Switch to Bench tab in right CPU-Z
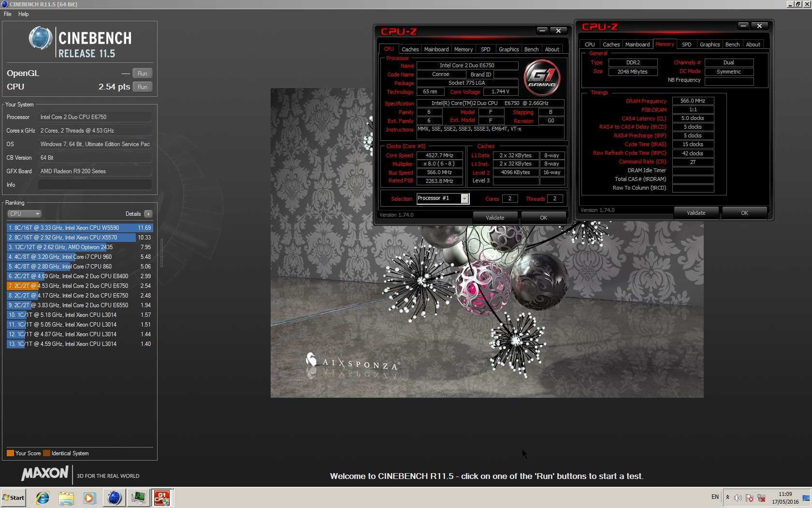812x508 pixels. pyautogui.click(x=732, y=45)
